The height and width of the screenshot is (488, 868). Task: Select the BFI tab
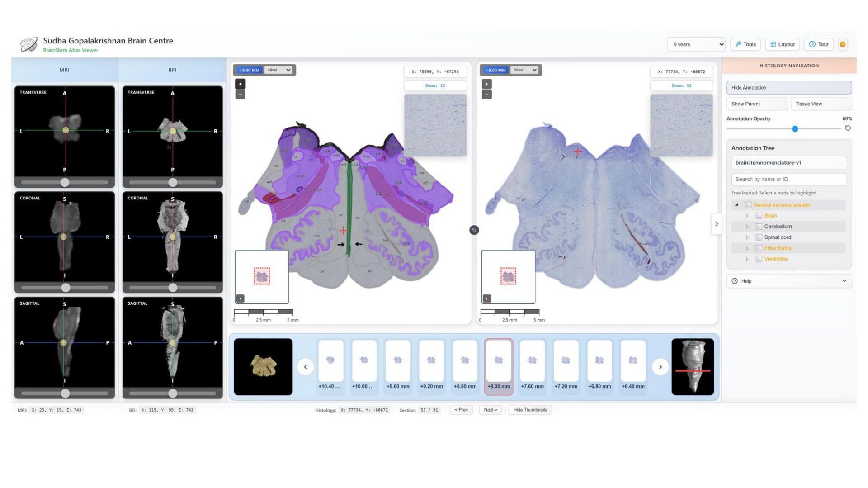[x=173, y=70]
